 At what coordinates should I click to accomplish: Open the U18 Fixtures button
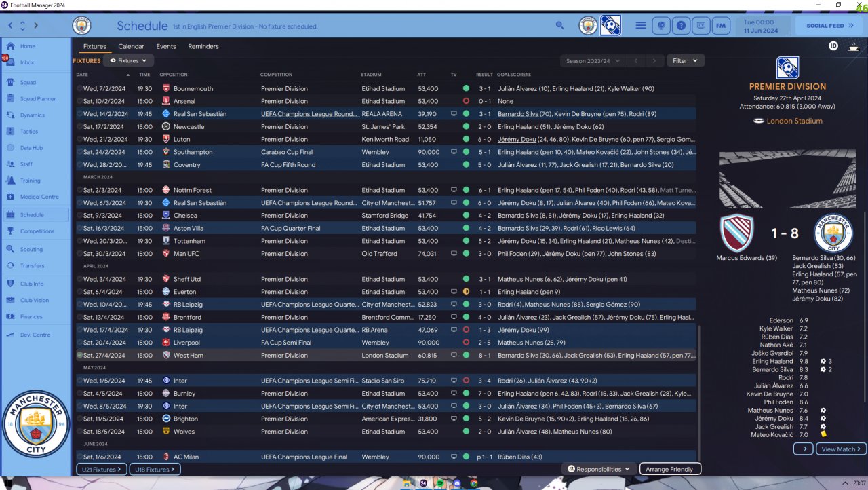point(155,469)
